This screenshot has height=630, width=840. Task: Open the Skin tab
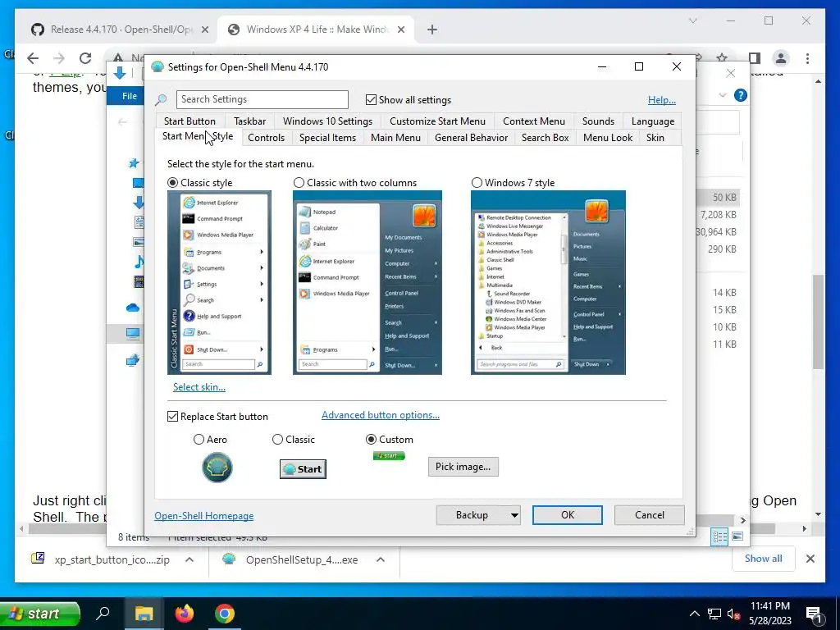coord(655,138)
